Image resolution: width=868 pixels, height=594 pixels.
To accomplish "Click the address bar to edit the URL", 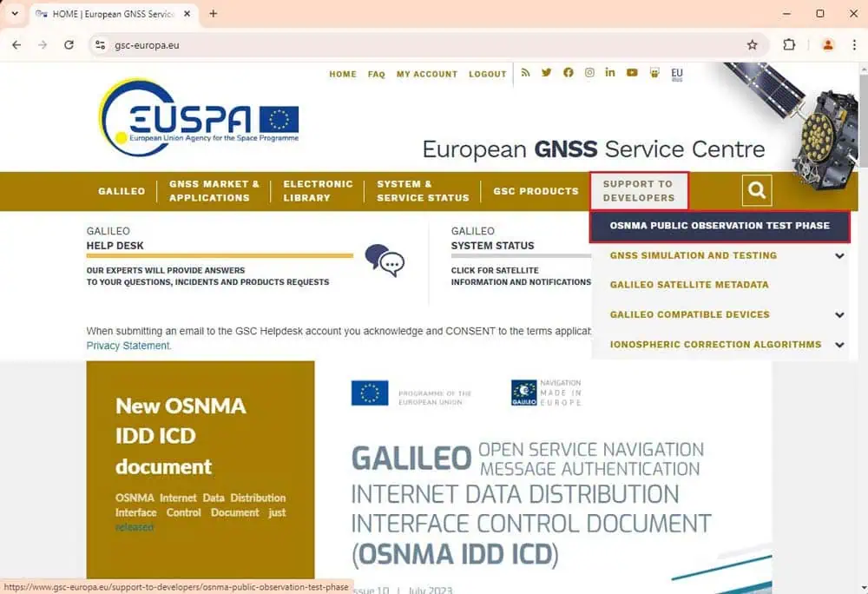I will [x=260, y=44].
